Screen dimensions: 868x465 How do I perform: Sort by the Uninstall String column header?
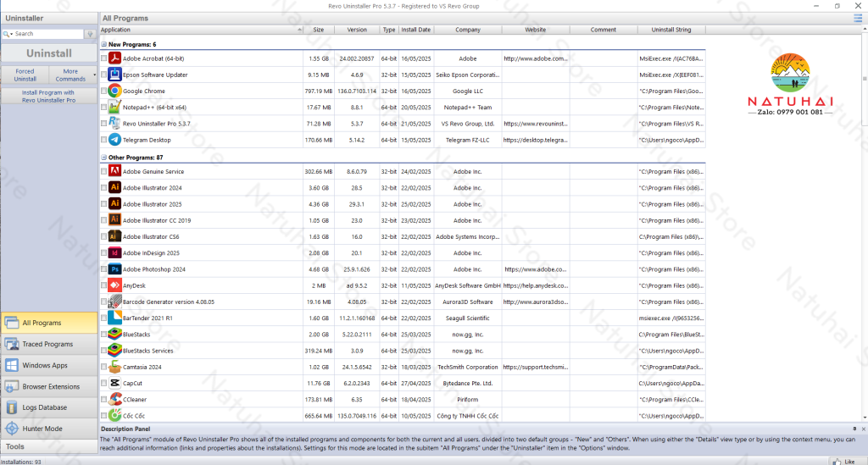click(671, 30)
